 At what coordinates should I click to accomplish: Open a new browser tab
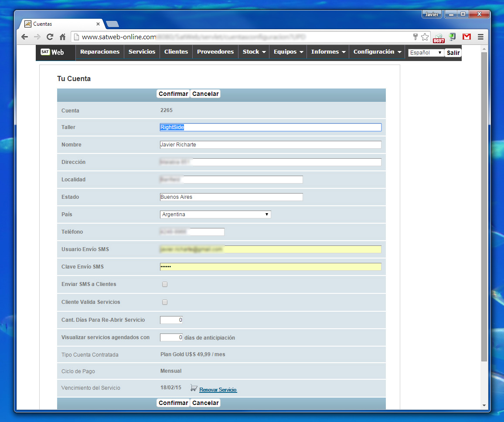(x=112, y=24)
